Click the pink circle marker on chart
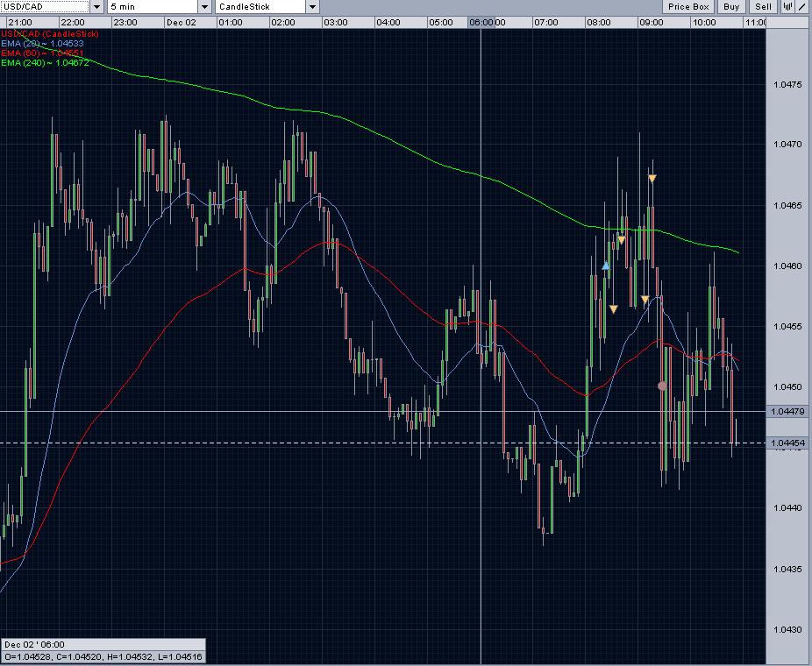Screen dimensions: 812x666 [662, 386]
